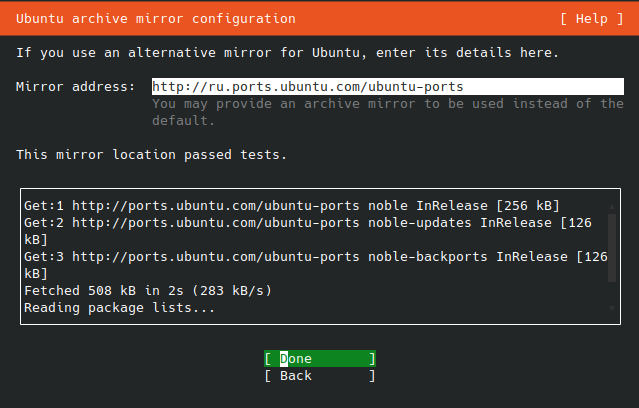This screenshot has height=408, width=639.
Task: Click the ru.ports.ubuntu.com URL text
Action: pos(308,86)
